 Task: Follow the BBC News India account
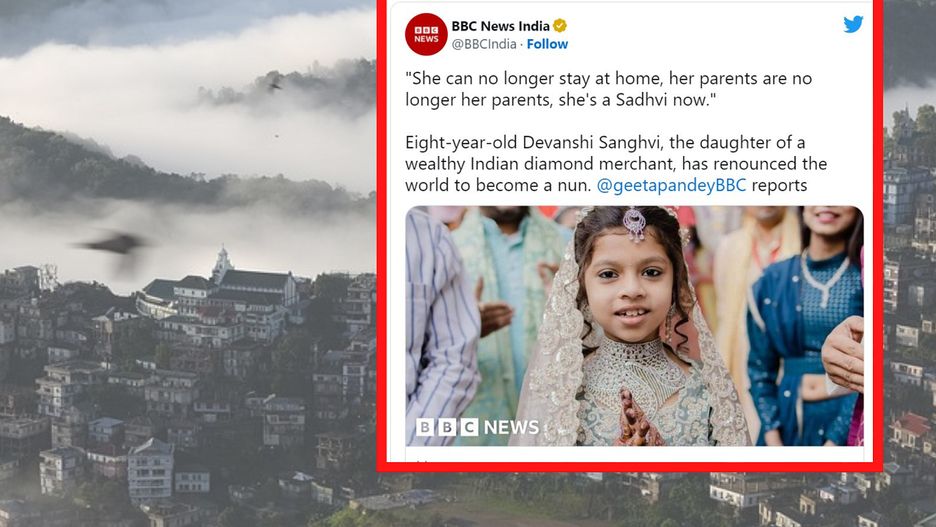[x=547, y=44]
